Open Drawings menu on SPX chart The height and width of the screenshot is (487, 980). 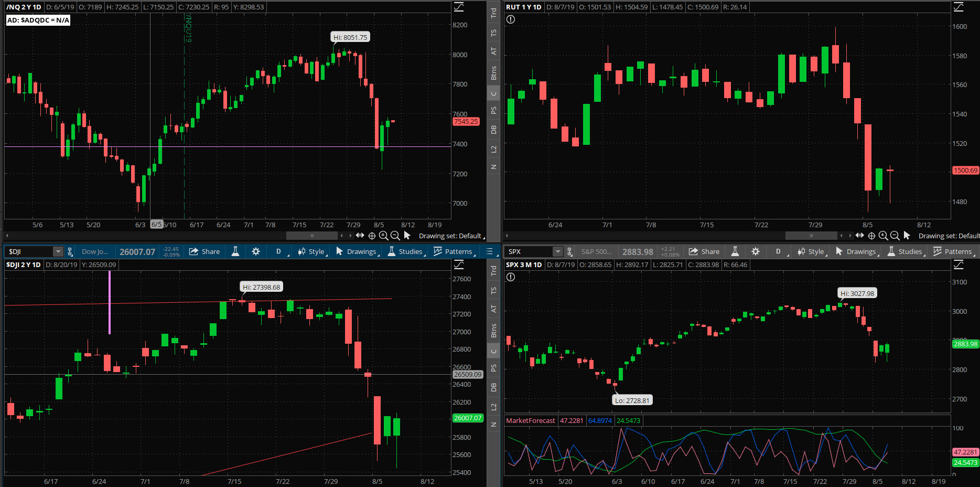(x=857, y=252)
